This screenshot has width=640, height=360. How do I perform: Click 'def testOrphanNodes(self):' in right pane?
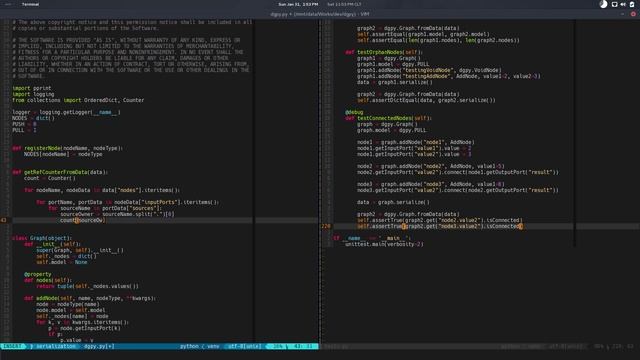[x=384, y=52]
